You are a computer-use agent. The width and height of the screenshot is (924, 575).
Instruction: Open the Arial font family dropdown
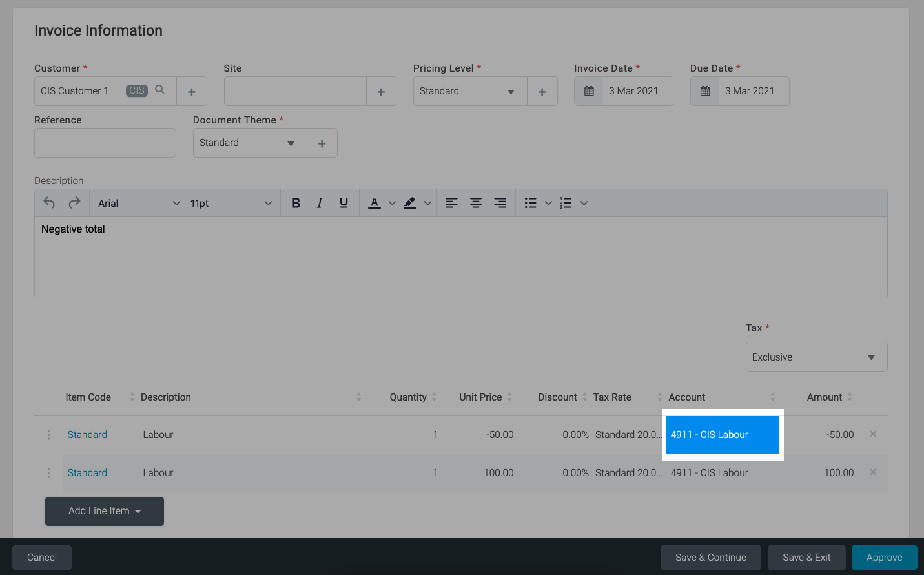(x=139, y=203)
